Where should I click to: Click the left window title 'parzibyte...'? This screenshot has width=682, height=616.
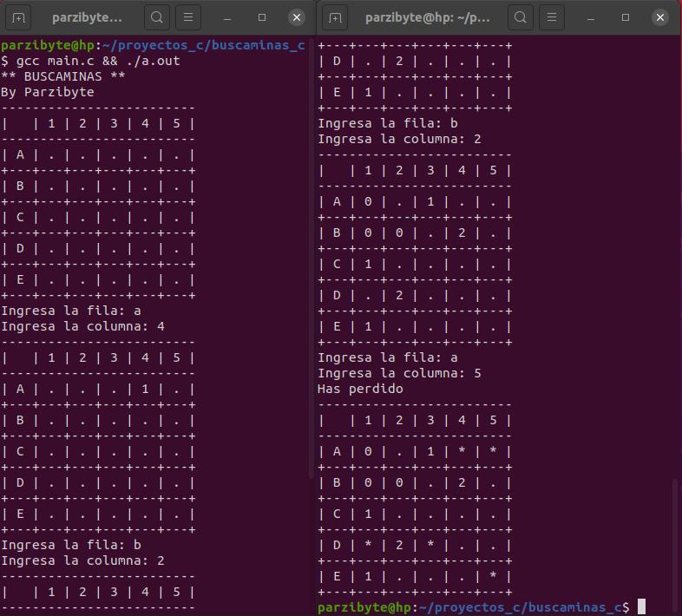pyautogui.click(x=87, y=17)
